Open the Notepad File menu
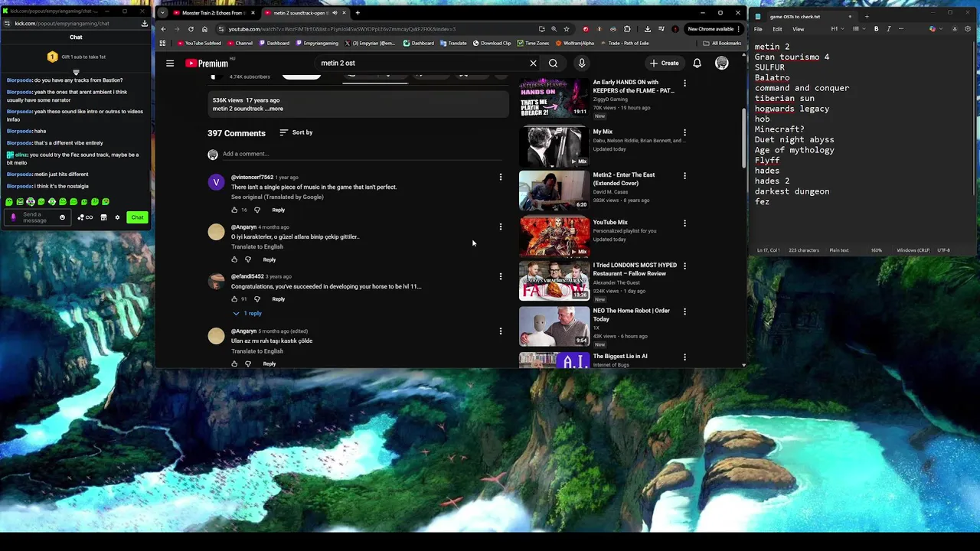This screenshot has width=980, height=551. 758,29
